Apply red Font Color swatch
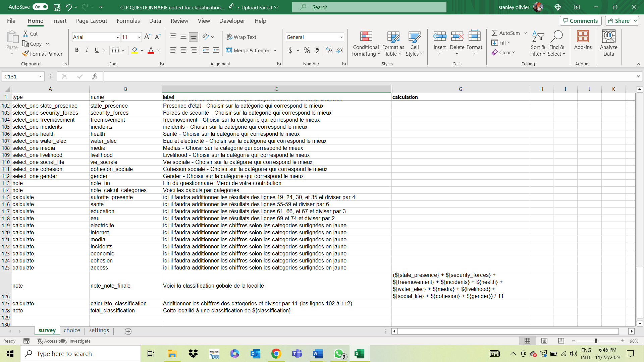644x362 pixels. point(151,50)
